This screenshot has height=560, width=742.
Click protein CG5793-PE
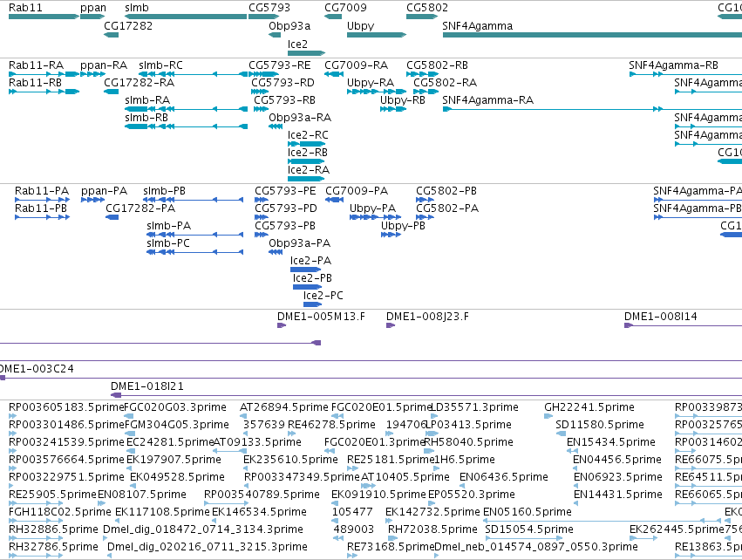click(286, 191)
